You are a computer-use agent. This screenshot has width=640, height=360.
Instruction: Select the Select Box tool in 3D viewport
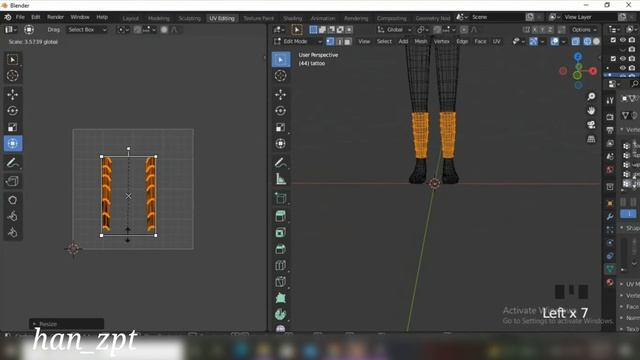coord(281,60)
